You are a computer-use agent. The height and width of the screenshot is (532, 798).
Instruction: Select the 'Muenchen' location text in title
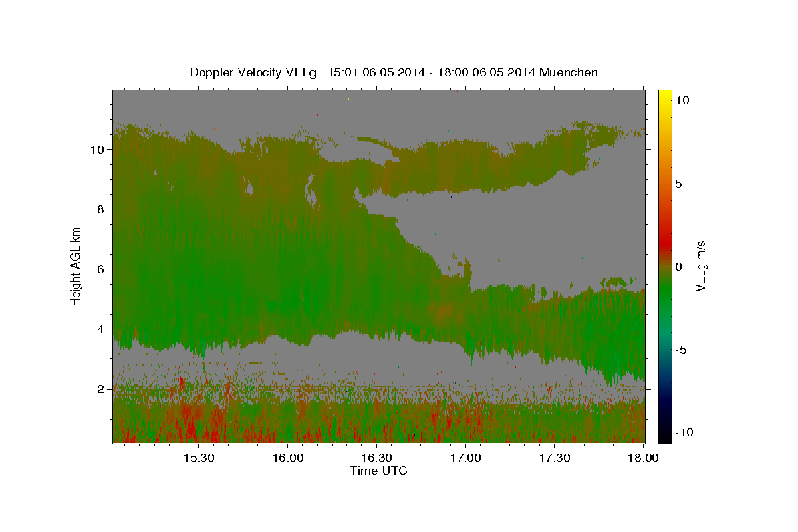click(x=569, y=72)
